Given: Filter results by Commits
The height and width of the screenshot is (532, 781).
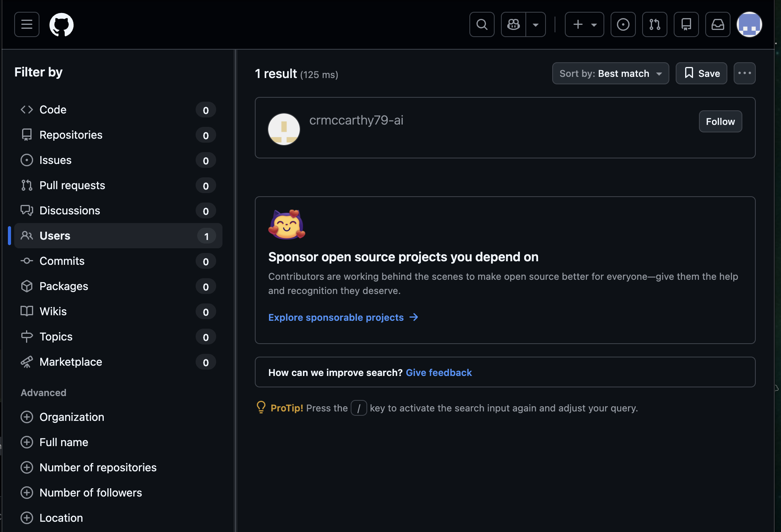Looking at the screenshot, I should pyautogui.click(x=118, y=261).
